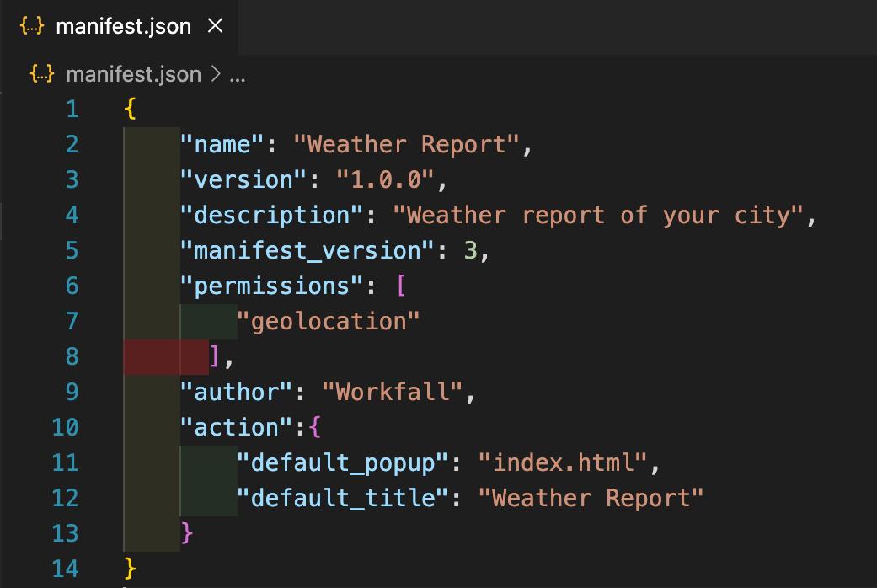Click the number 3 manifest version value
877x588 pixels.
[470, 250]
